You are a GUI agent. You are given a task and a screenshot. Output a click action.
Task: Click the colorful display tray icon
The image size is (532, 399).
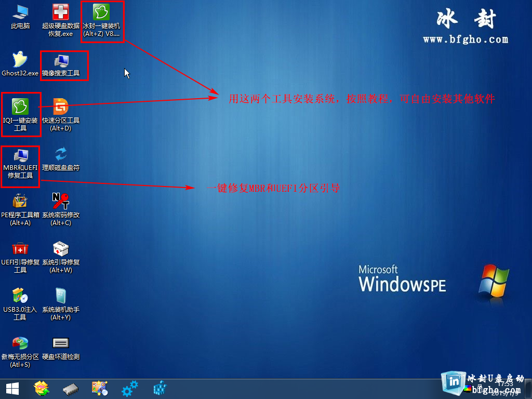(x=468, y=389)
